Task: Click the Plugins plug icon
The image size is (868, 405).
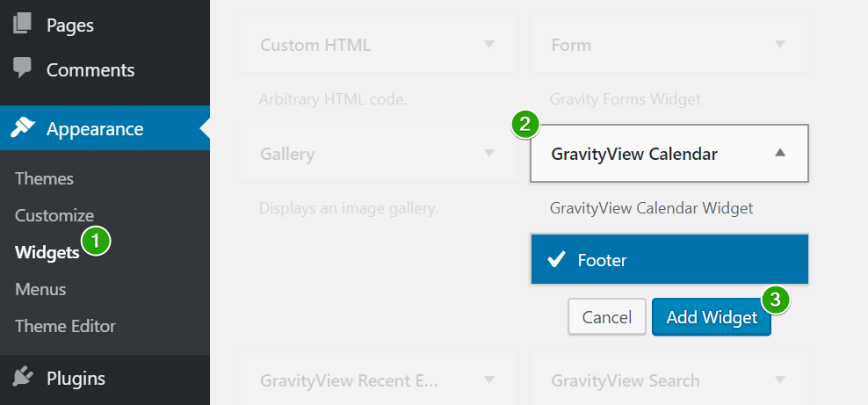Action: pyautogui.click(x=22, y=378)
